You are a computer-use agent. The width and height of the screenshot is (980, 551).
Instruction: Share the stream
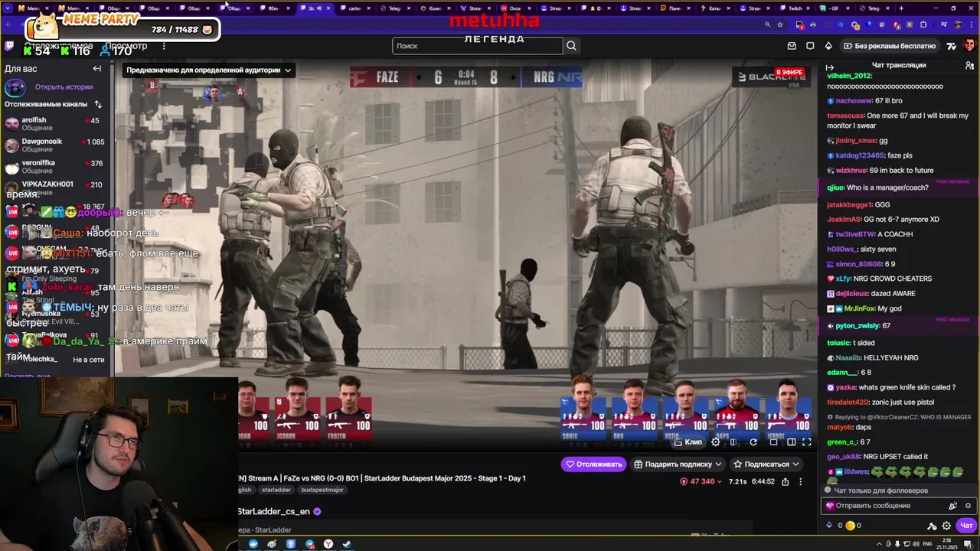point(786,481)
